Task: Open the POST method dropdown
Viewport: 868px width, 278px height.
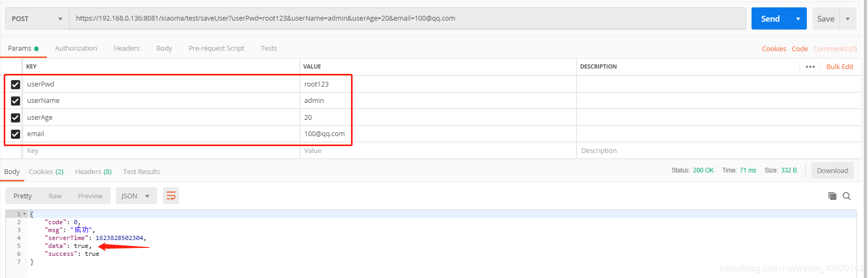Action: 37,18
